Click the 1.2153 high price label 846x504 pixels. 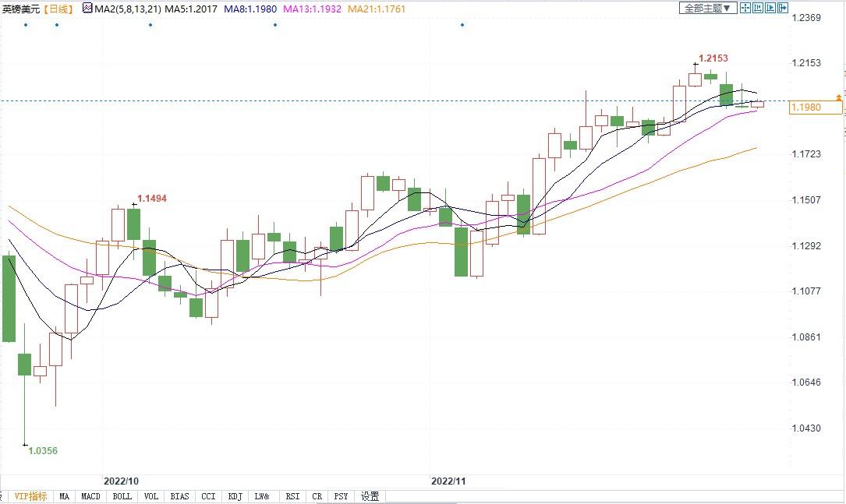coord(713,58)
